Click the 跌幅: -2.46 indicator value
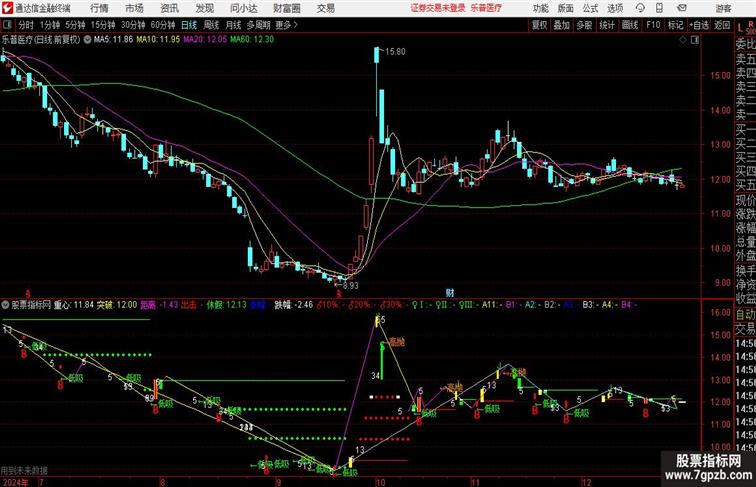This screenshot has height=487, width=756. (294, 305)
